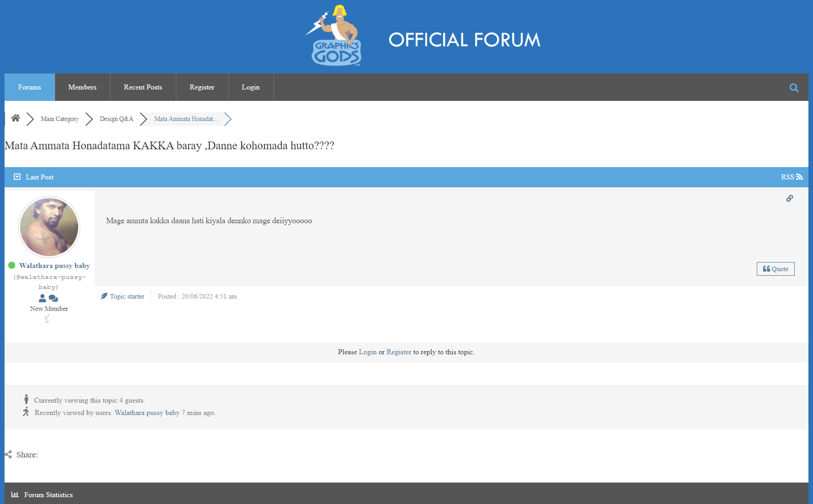The height and width of the screenshot is (504, 813).
Task: Click the topic title heading
Action: tap(169, 146)
